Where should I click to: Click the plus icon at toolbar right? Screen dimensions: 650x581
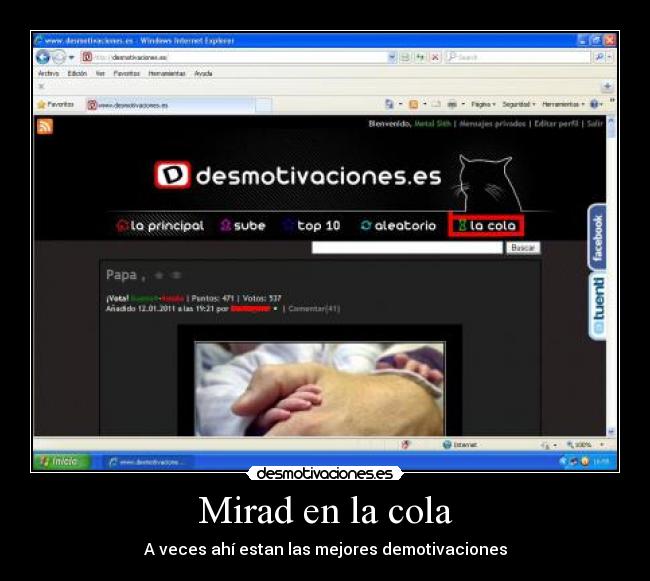(x=607, y=86)
